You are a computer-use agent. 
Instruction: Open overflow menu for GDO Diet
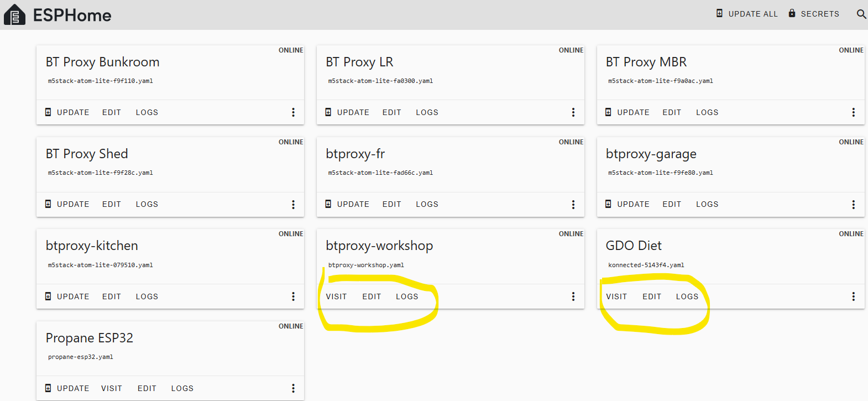pyautogui.click(x=854, y=296)
